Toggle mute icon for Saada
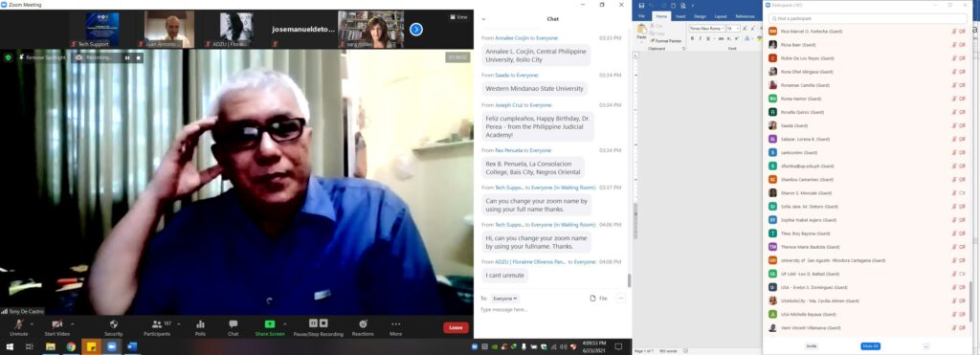980x355 pixels. coord(954,125)
